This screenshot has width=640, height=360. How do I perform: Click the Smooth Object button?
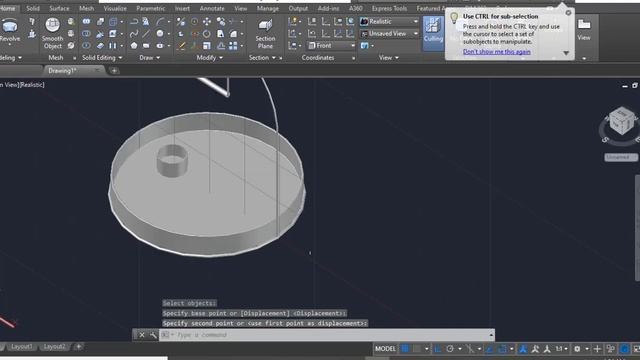(x=53, y=33)
